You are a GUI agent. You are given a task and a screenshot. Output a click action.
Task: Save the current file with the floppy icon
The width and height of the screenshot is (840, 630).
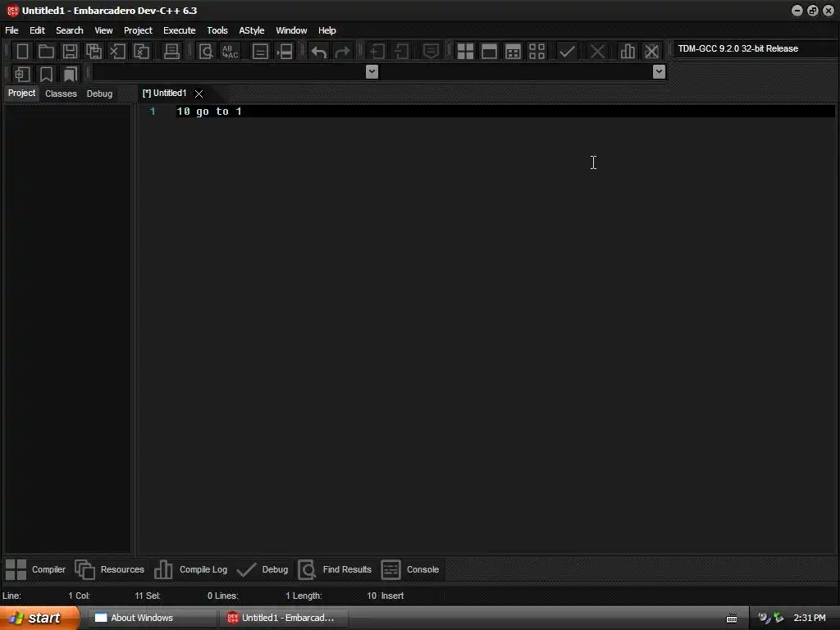pos(70,52)
